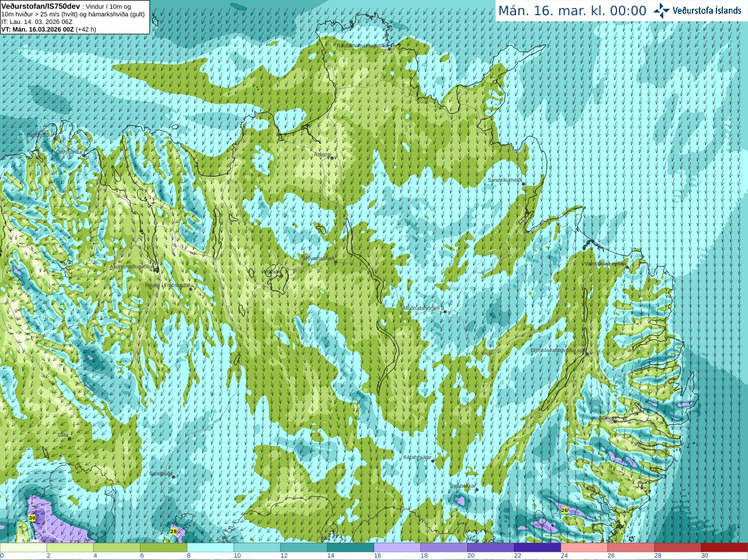
Task: Click the yellow gust marker labeled 28
Action: (174, 531)
